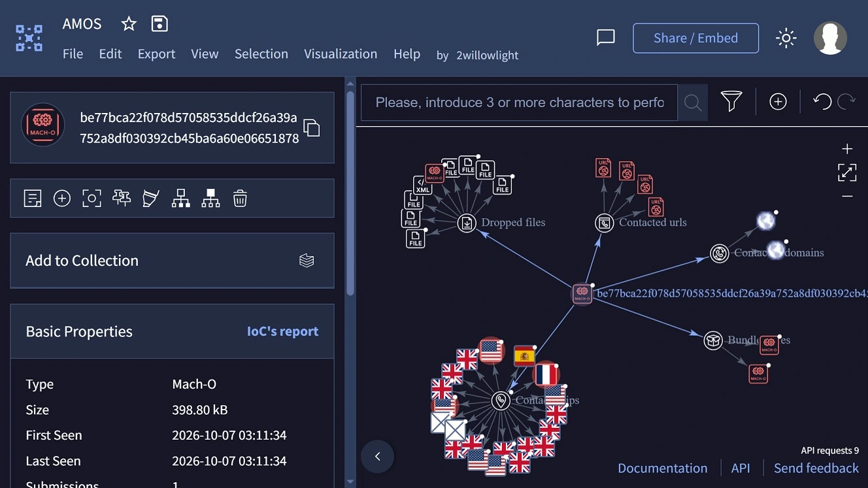Viewport: 868px width, 488px height.
Task: Open the Help menu
Action: (407, 54)
